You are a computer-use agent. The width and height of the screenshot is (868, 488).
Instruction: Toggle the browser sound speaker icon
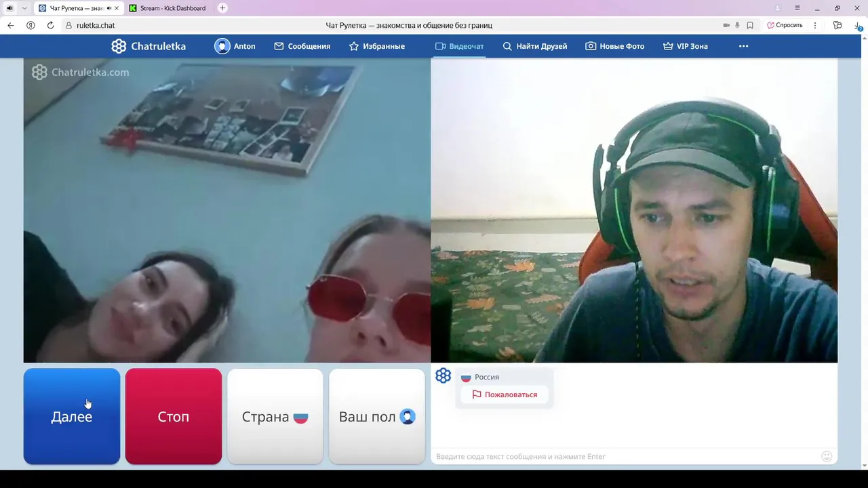(9, 8)
